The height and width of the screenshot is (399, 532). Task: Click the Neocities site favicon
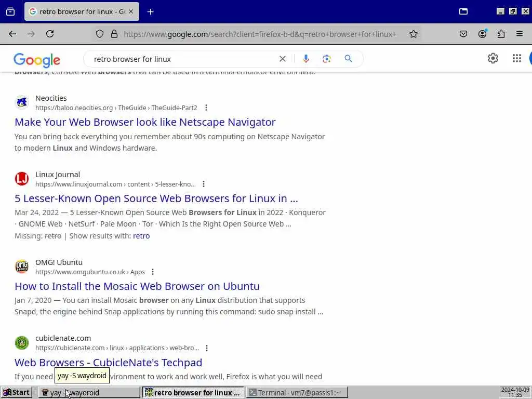22,102
